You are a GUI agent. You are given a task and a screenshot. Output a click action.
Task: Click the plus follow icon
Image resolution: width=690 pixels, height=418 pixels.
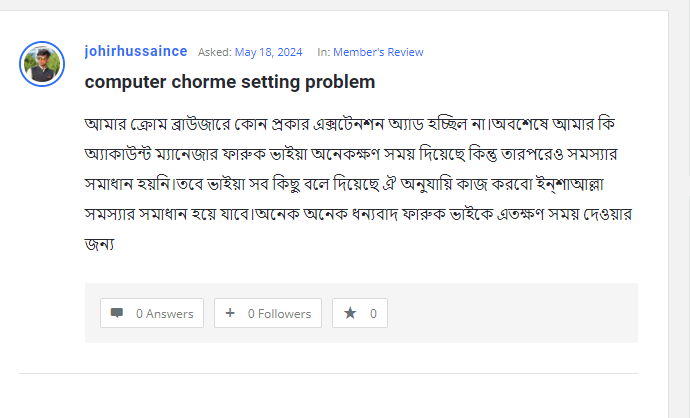point(230,313)
